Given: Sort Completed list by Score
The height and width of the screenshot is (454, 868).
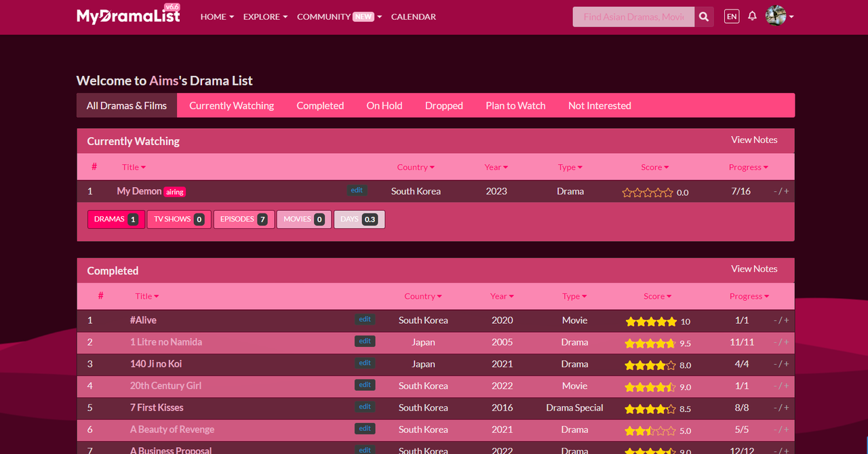Looking at the screenshot, I should pyautogui.click(x=658, y=296).
